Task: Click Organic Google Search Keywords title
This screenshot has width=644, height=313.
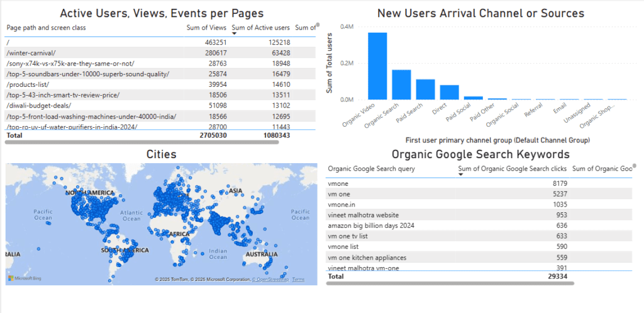Action: point(480,154)
